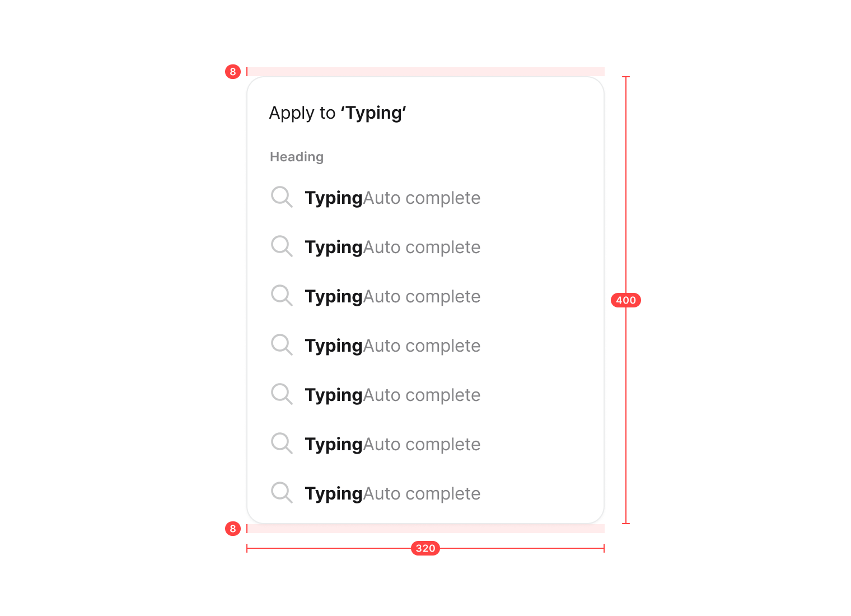
Task: Select the sixth 'TypingAuto complete' suggestion text
Action: 392,445
